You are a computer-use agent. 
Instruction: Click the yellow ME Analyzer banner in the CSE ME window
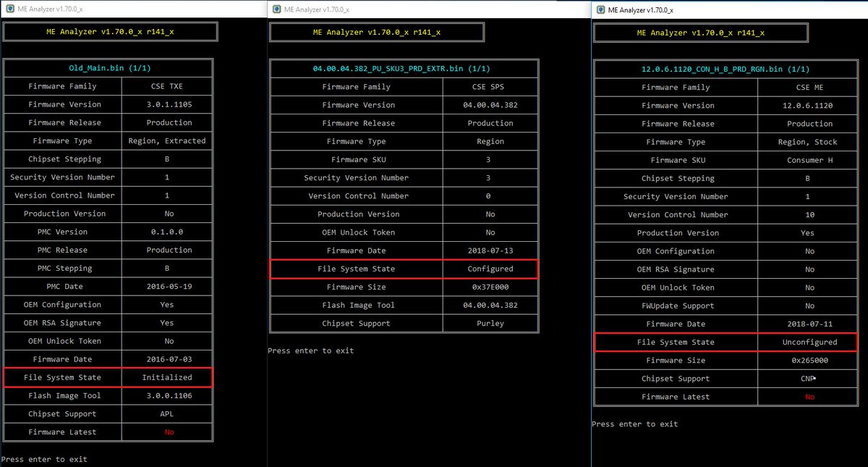coord(700,33)
